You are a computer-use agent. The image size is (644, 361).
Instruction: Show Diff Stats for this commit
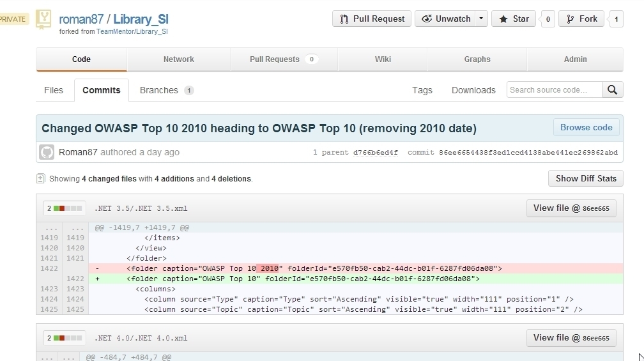coord(585,178)
